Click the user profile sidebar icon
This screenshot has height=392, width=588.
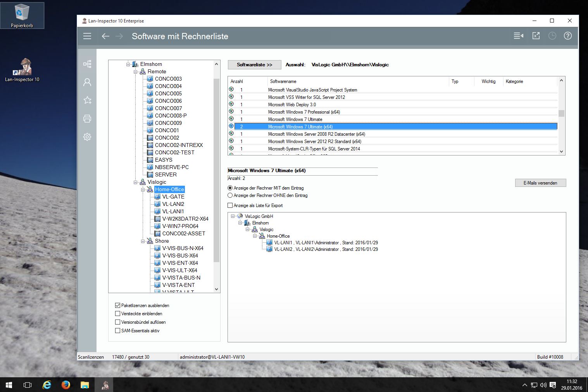tap(87, 82)
